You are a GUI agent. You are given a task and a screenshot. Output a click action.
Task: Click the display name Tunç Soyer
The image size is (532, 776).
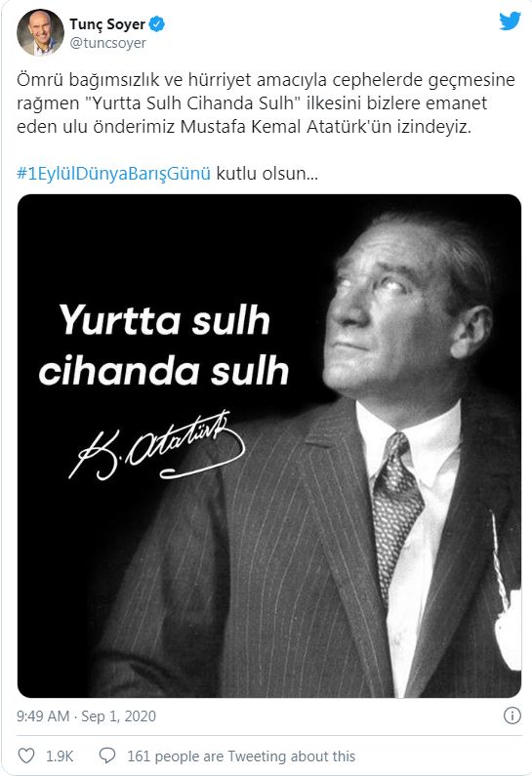pyautogui.click(x=107, y=23)
